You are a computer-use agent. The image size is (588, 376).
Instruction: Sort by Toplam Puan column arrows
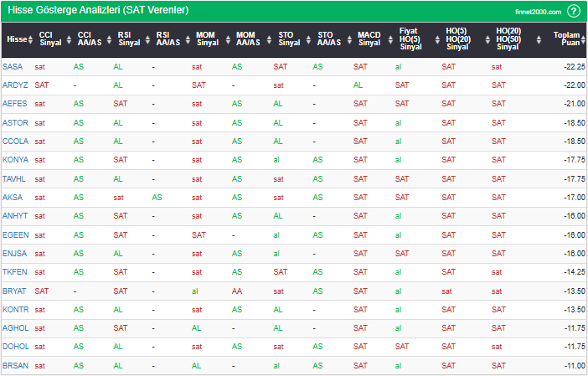pos(584,39)
